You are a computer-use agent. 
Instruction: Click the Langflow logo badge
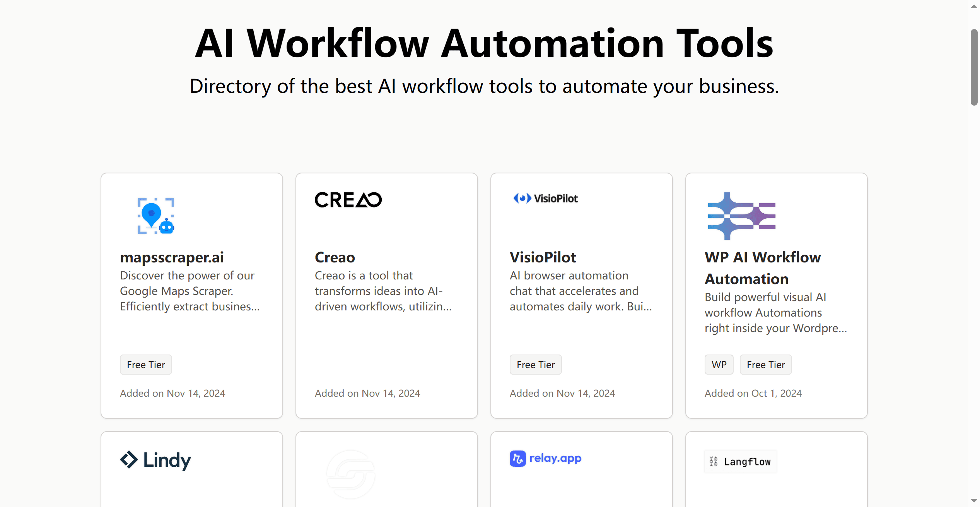pyautogui.click(x=740, y=461)
